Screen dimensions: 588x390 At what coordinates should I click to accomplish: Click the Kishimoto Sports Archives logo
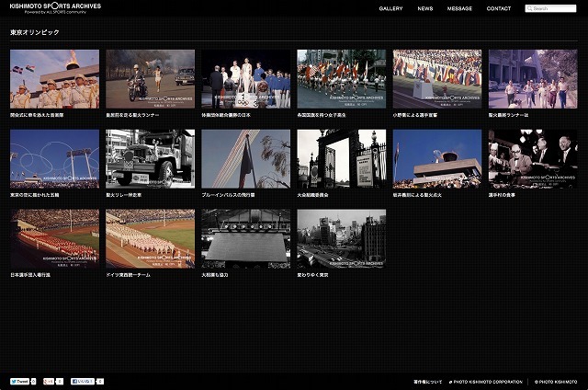(55, 8)
